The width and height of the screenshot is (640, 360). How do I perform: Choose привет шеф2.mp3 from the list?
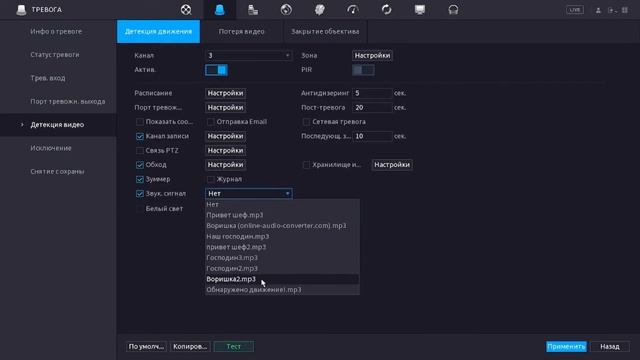click(x=282, y=247)
